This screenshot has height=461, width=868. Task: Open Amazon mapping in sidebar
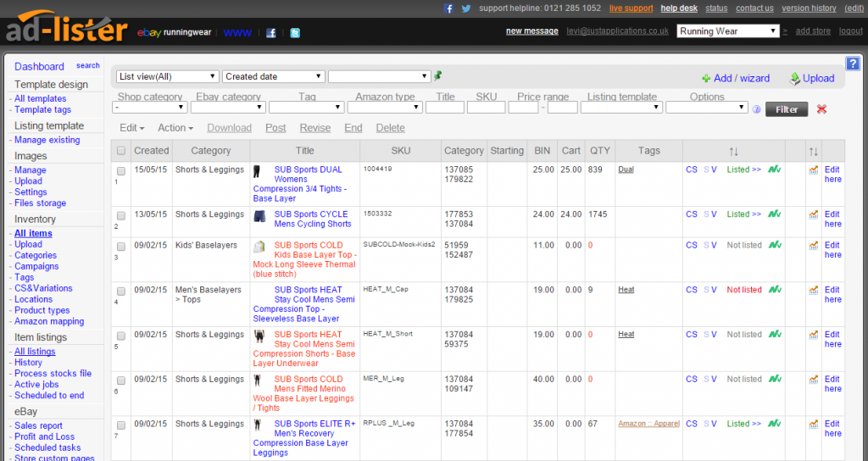[x=49, y=321]
